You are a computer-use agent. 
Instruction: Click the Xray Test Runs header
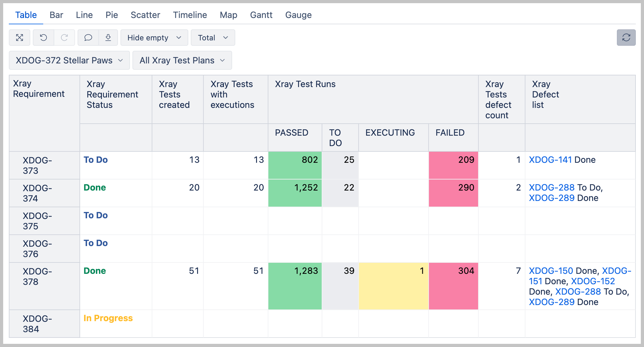click(305, 84)
